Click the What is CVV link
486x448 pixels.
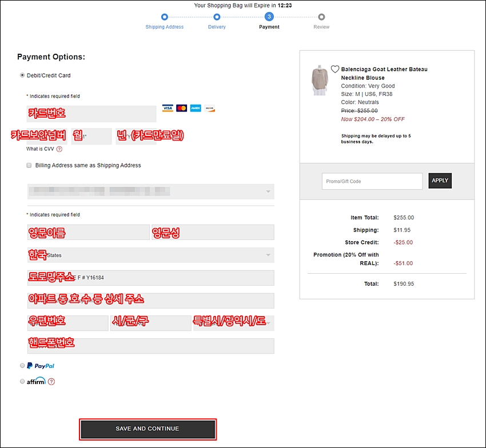(x=40, y=149)
